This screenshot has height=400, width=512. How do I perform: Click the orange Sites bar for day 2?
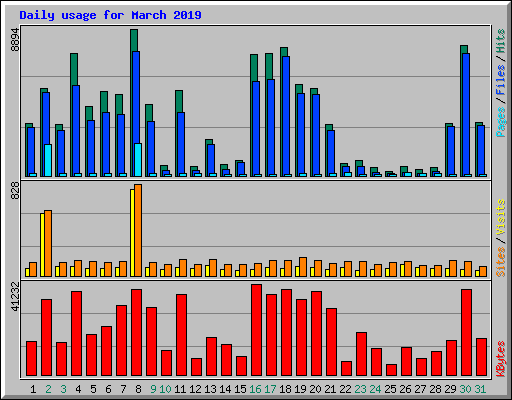[x=48, y=243]
